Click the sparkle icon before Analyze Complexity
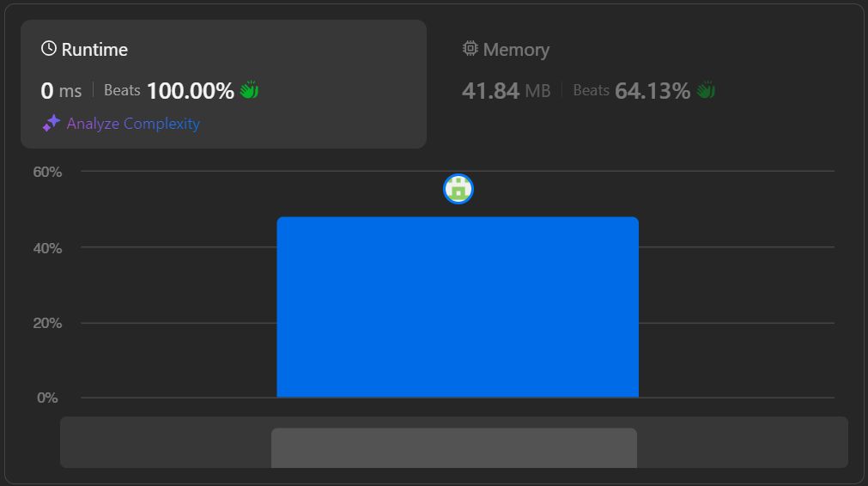Screen dimensions: 868x486 [x=52, y=124]
